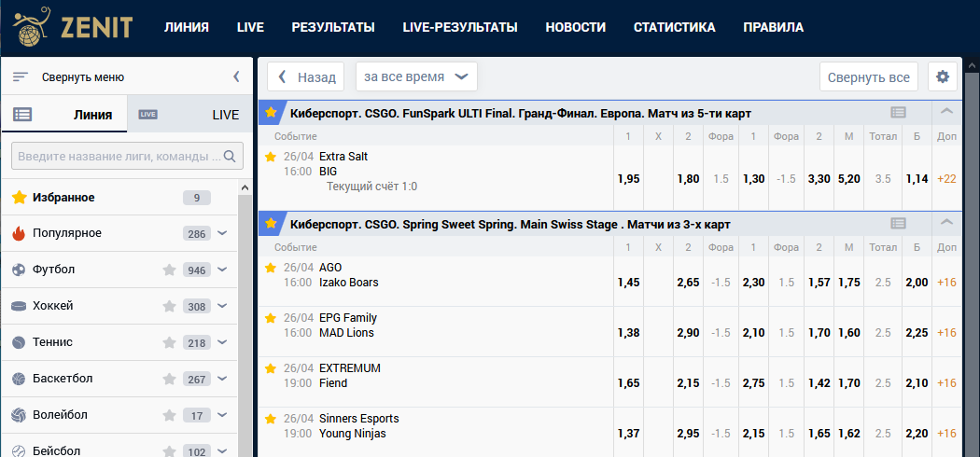The height and width of the screenshot is (457, 980).
Task: Click the Волейбол ball icon
Action: [x=19, y=414]
